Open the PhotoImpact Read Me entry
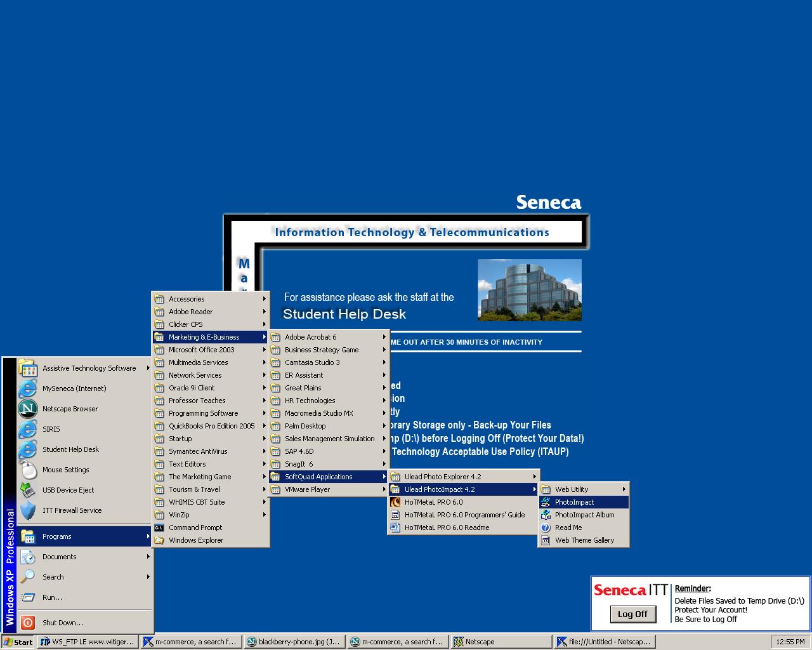The width and height of the screenshot is (812, 650). [584, 527]
